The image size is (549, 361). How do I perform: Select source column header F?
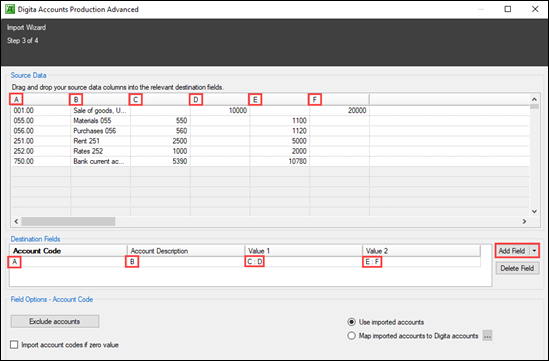pyautogui.click(x=339, y=100)
